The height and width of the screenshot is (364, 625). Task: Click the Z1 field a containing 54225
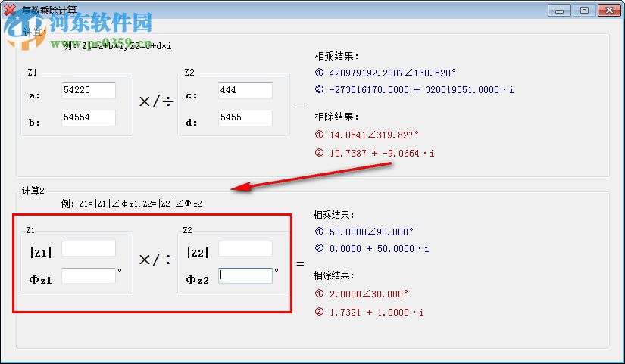[89, 90]
